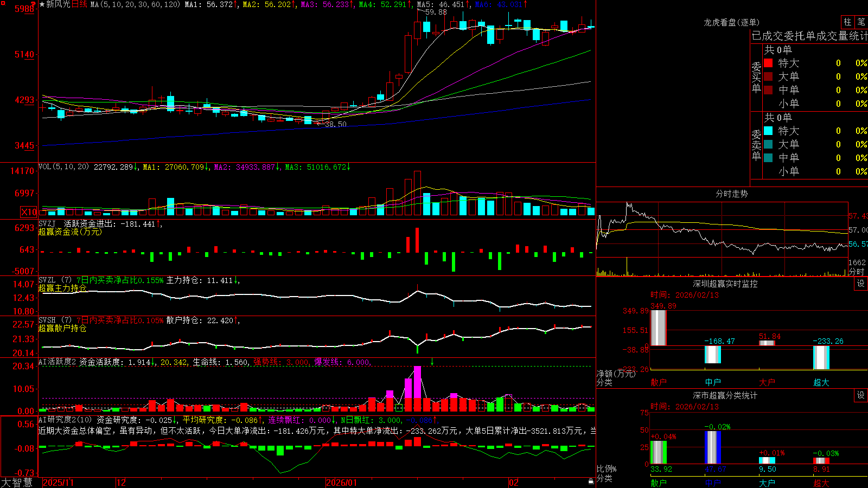This screenshot has width=868, height=488.
Task: Click the red 特大 buy-order color swatch
Action: coord(768,63)
